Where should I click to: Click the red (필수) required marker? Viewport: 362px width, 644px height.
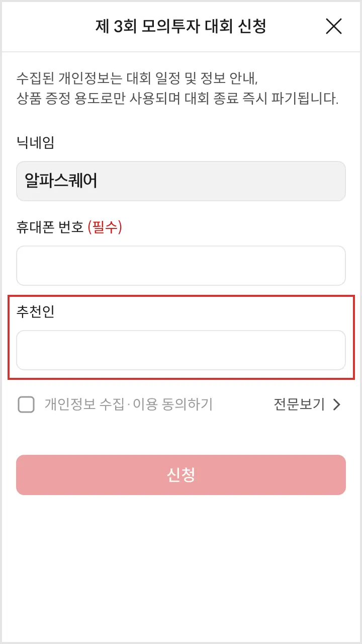point(105,227)
